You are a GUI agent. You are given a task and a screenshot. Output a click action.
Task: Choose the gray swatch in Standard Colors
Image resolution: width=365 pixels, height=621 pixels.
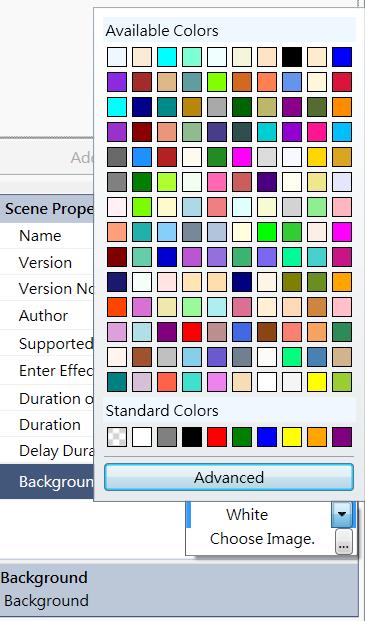pyautogui.click(x=167, y=437)
